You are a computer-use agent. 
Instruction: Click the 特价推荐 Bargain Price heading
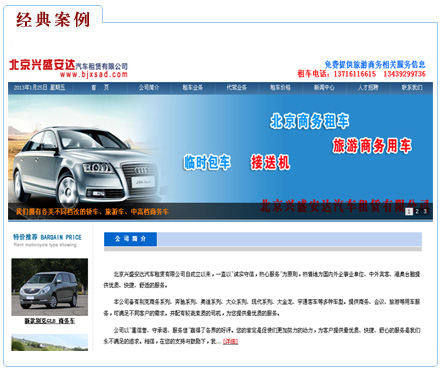47,237
